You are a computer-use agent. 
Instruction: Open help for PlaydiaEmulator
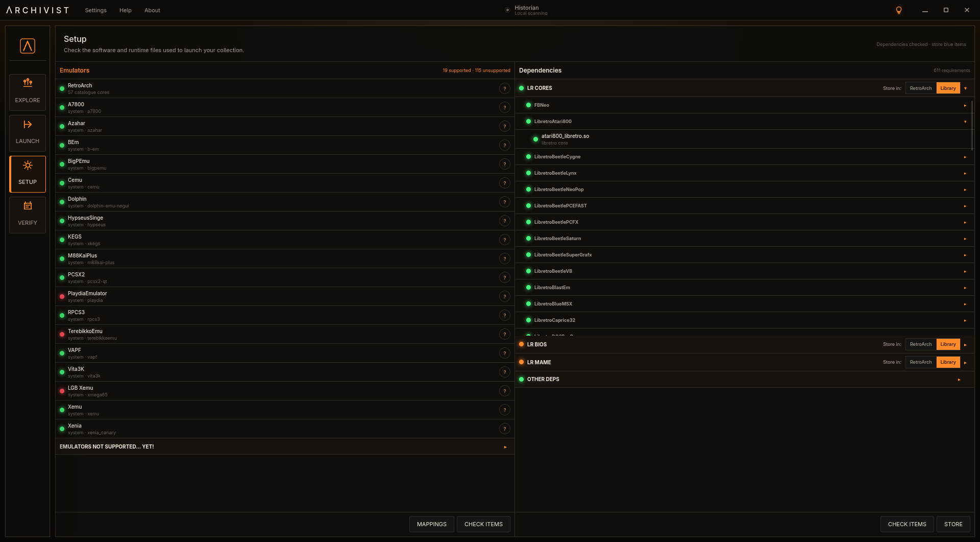pos(505,296)
